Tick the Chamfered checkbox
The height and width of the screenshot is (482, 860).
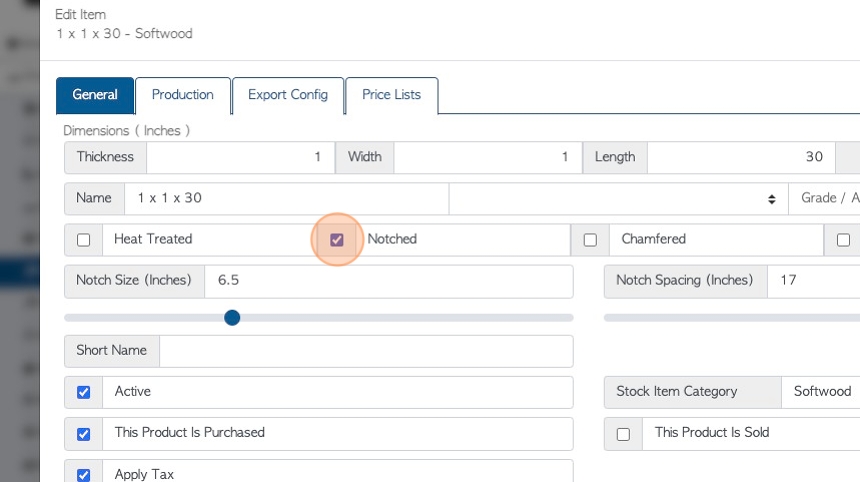point(590,240)
